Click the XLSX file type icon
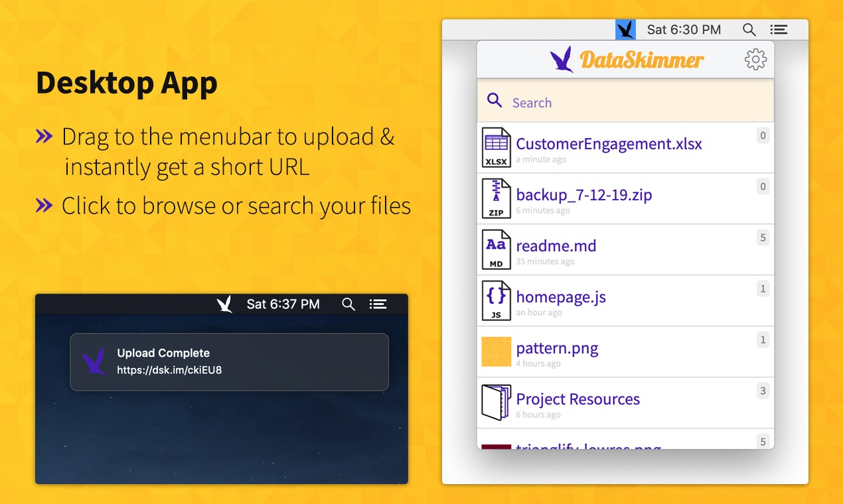The width and height of the screenshot is (843, 504). pos(496,147)
